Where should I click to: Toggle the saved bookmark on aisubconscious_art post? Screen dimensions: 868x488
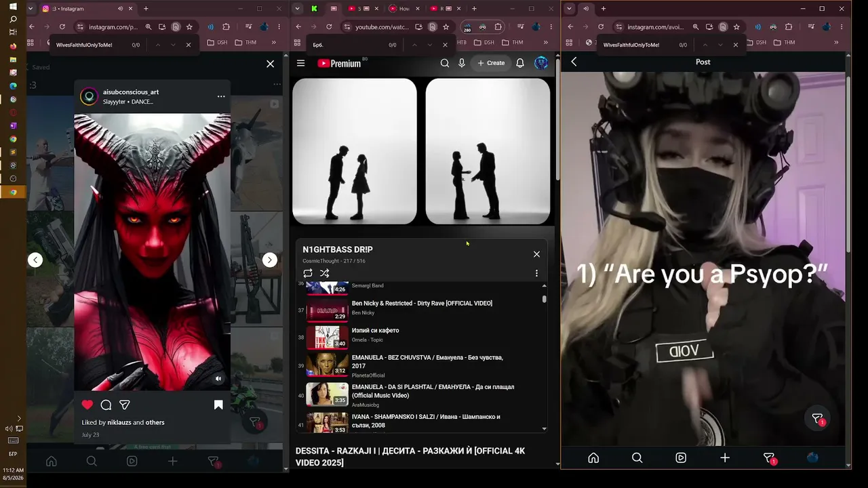(x=218, y=405)
